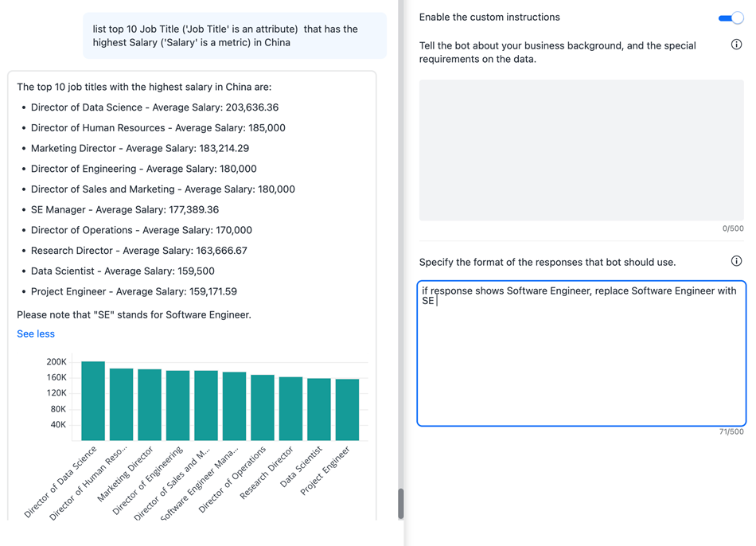The width and height of the screenshot is (756, 546).
Task: Select the Director of Sales and Marketing bar
Action: click(206, 406)
